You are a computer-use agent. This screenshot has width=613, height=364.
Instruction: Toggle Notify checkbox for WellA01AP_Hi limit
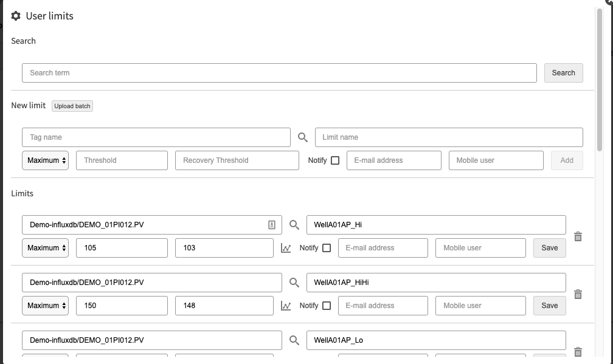pos(327,248)
